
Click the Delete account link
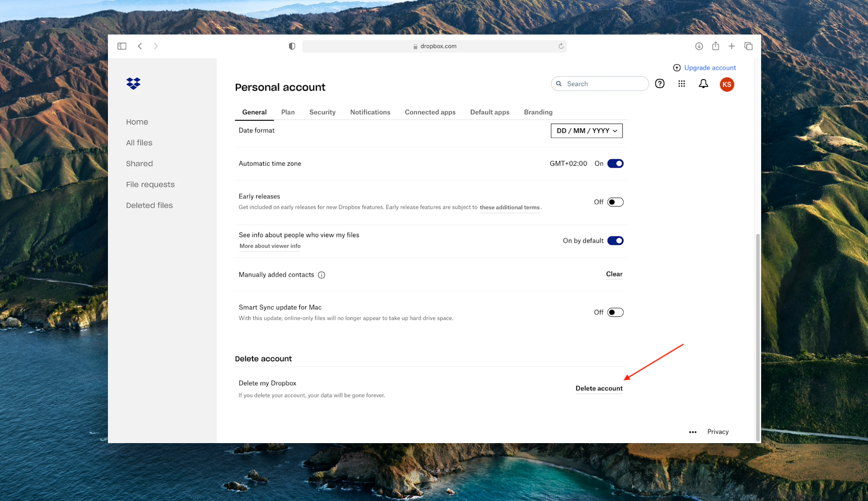click(599, 389)
